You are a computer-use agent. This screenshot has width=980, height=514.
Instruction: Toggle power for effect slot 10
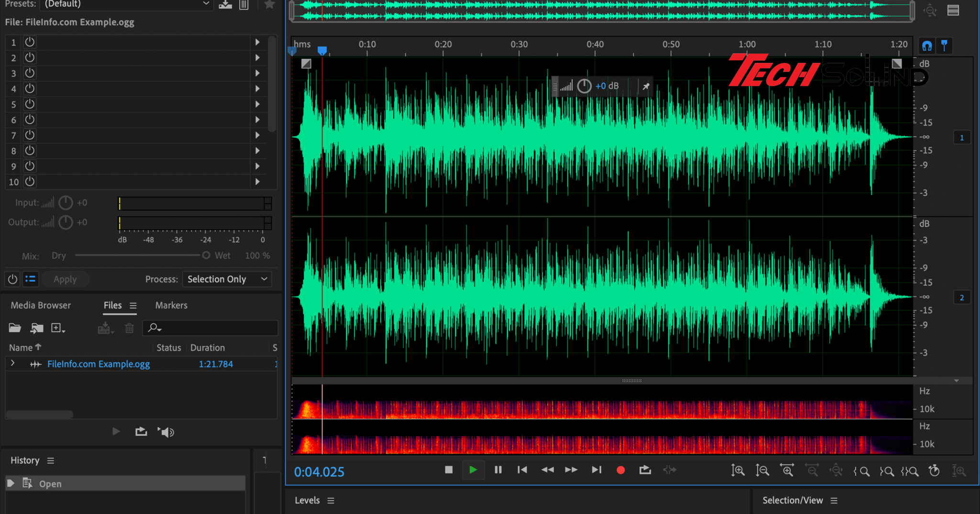tap(30, 182)
